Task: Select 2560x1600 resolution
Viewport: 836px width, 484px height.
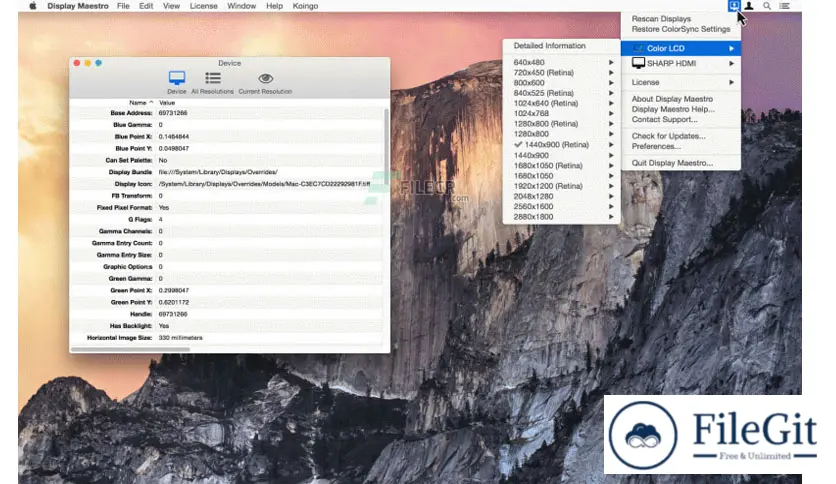Action: 533,206
